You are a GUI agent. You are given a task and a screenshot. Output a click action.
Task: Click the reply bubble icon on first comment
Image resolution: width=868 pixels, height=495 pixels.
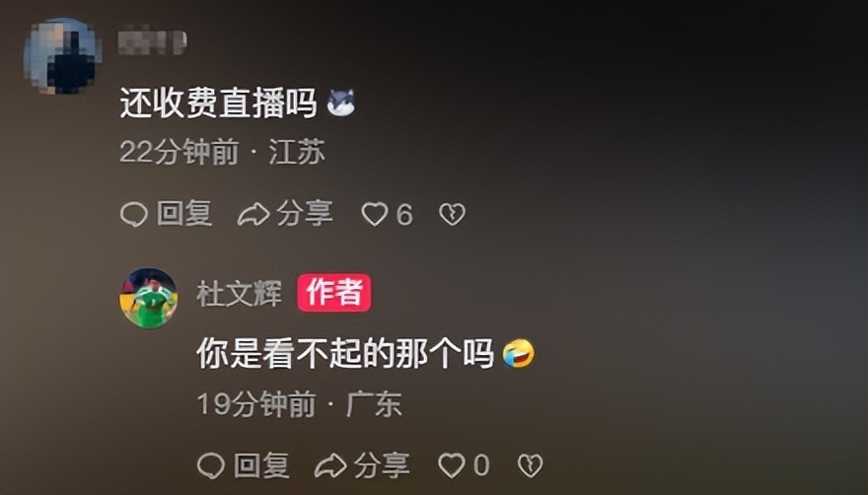(x=134, y=214)
